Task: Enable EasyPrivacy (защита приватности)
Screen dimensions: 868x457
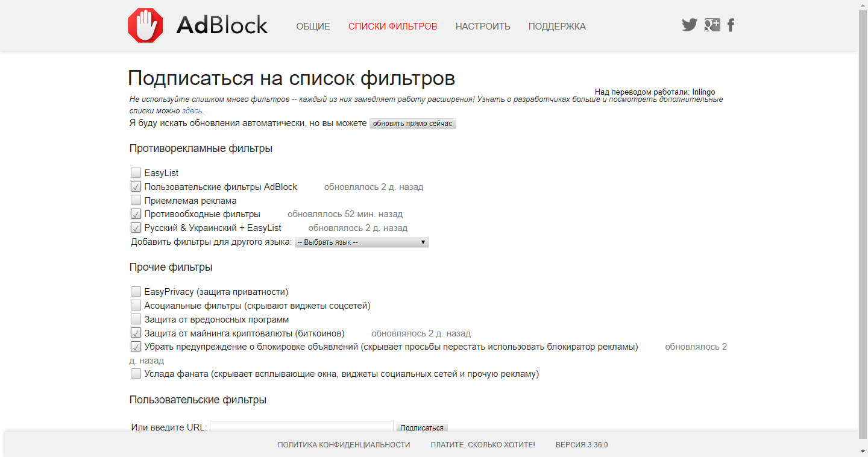Action: point(136,292)
